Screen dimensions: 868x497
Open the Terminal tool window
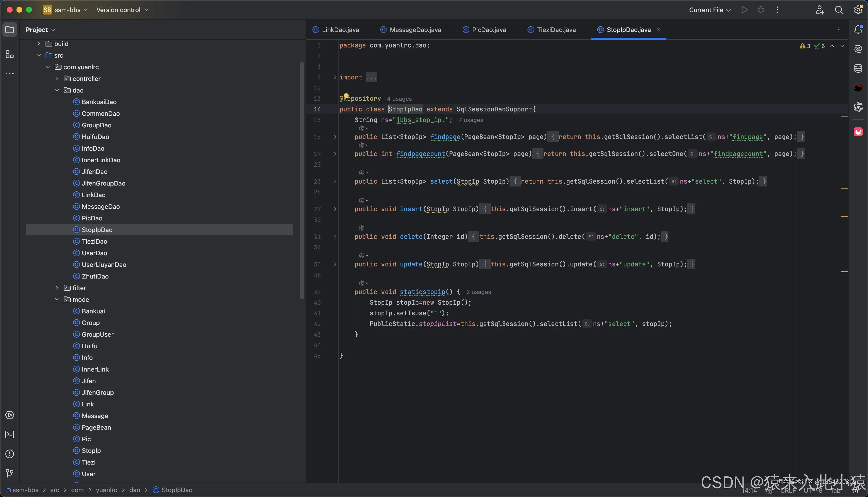coord(9,435)
